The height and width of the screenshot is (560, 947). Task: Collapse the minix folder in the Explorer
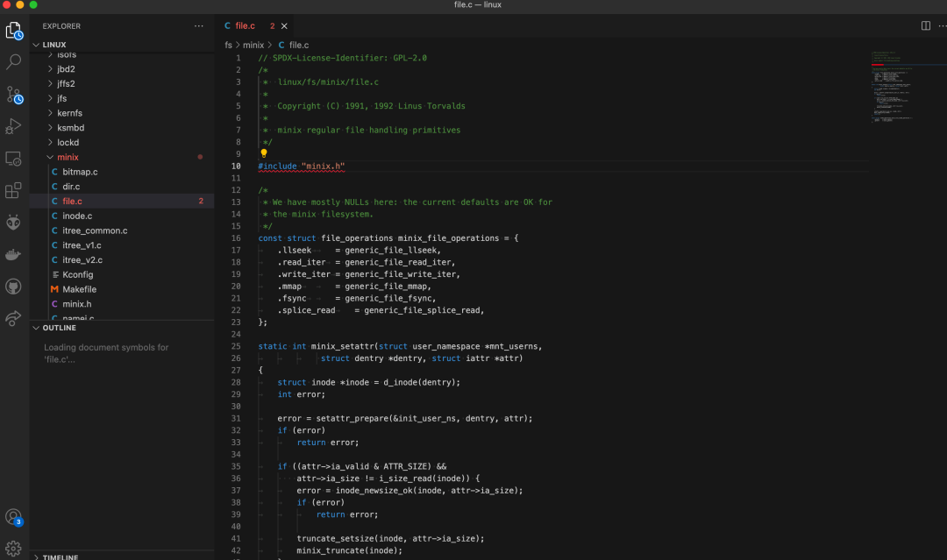tap(68, 157)
